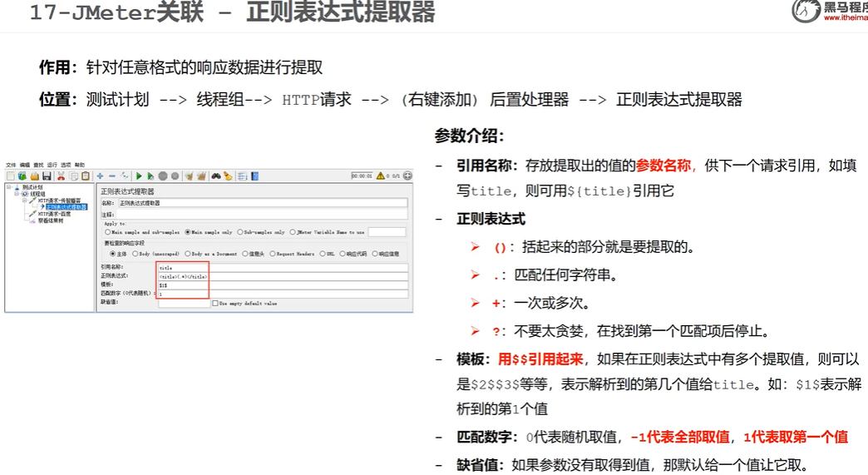The width and height of the screenshot is (868, 475).
Task: Click the Clear All brooms icon
Action: coord(201,176)
